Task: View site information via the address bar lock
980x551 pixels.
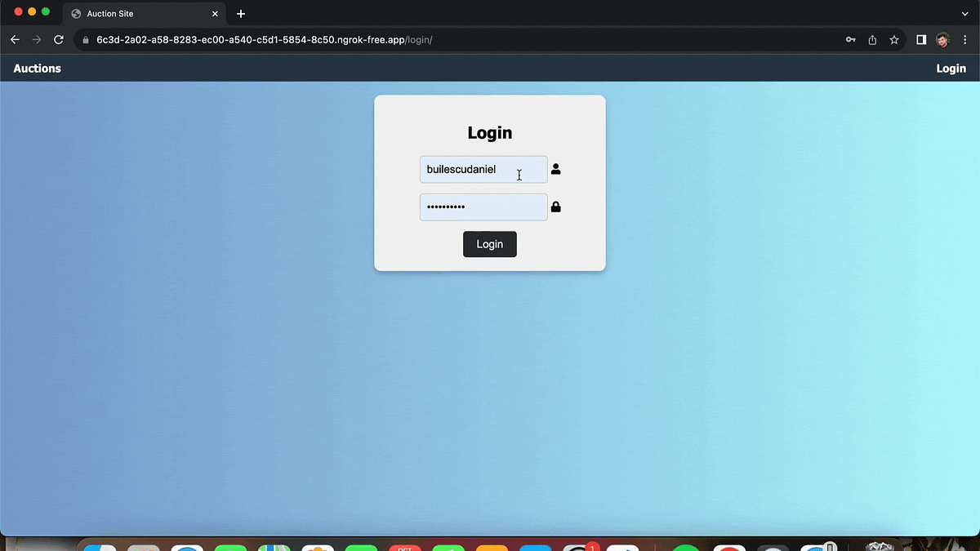Action: click(x=85, y=39)
